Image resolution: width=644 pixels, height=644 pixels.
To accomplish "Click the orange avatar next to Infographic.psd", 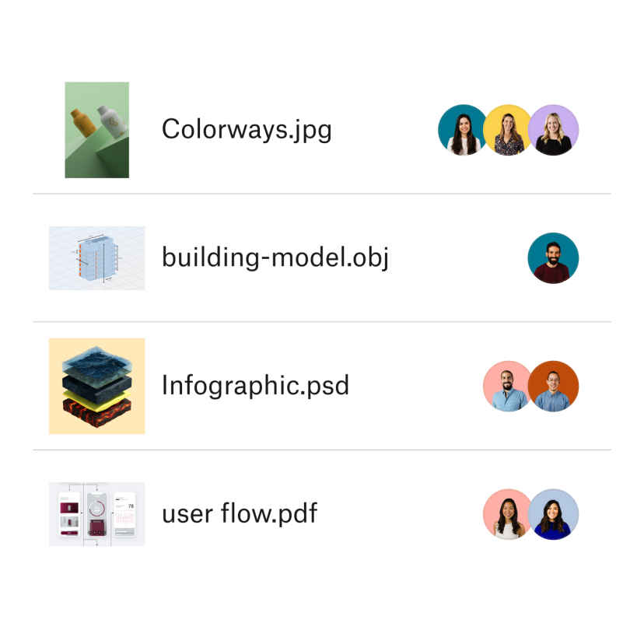I will 554,385.
